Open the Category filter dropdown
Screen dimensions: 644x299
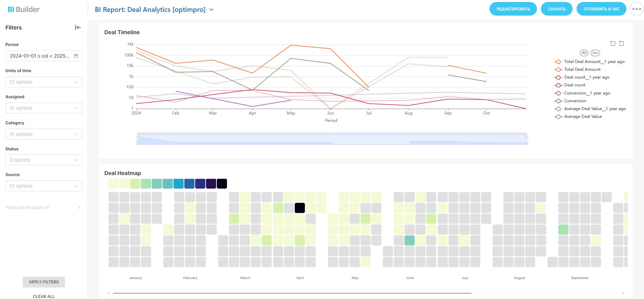[44, 134]
